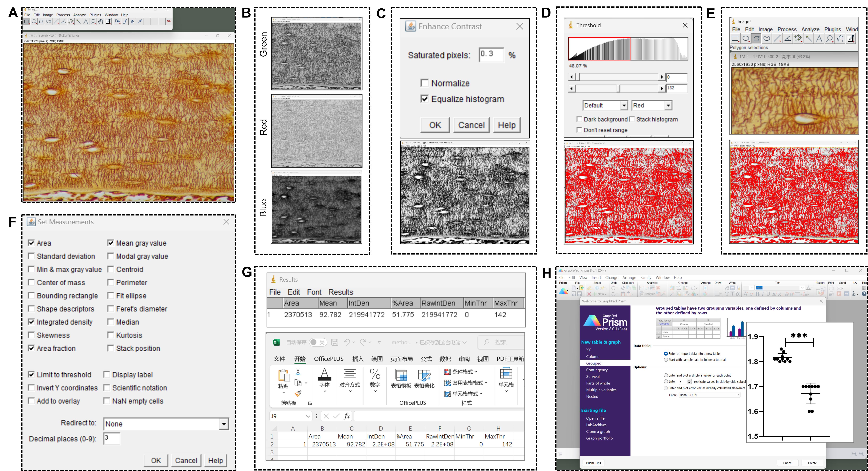The image size is (868, 471).
Task: Select the Straight line tool in panel E's ImageJ
Action: [777, 38]
